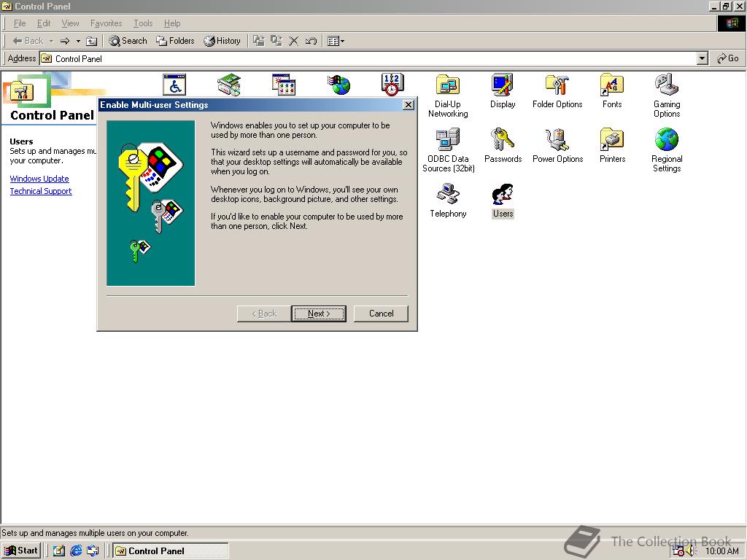Click the Copy To toolbar icon
Image resolution: width=747 pixels, height=560 pixels.
pos(276,41)
